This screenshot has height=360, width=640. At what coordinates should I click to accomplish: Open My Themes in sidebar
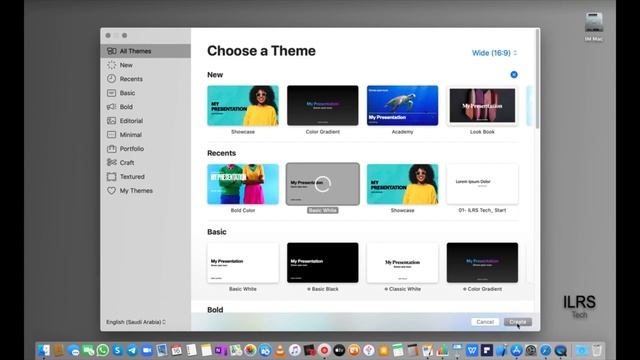coord(145,190)
